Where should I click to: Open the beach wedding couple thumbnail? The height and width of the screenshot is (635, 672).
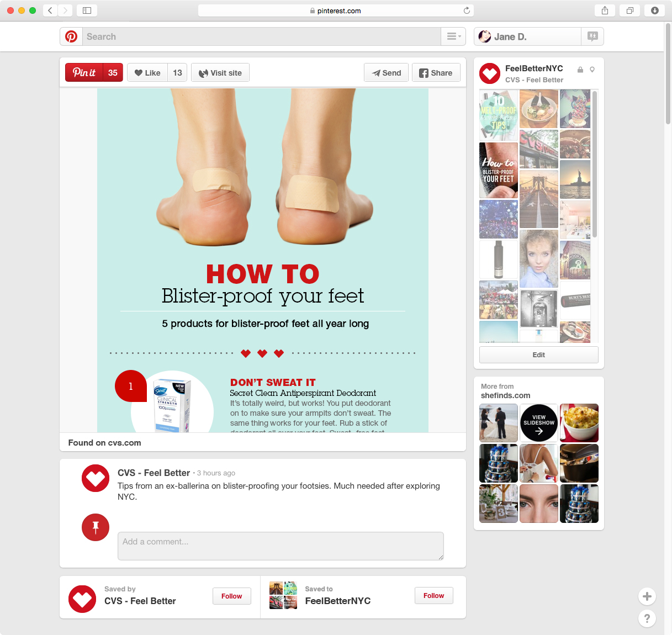pos(499,423)
